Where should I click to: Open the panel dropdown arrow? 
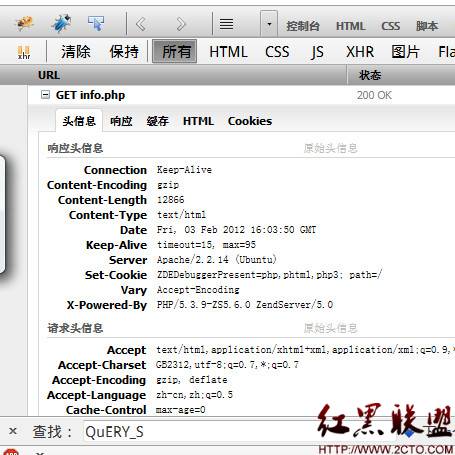tap(269, 23)
